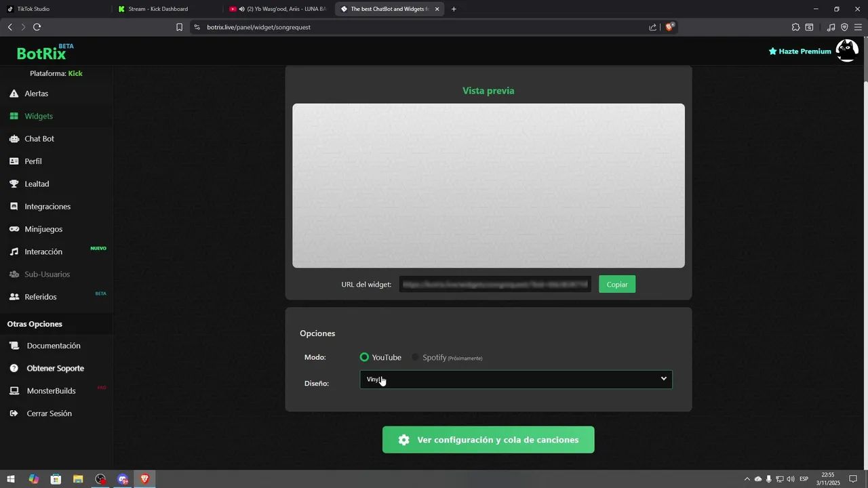Screen dimensions: 868x488
Task: Click the MonsterBuilds computer icon
Action: (x=14, y=391)
